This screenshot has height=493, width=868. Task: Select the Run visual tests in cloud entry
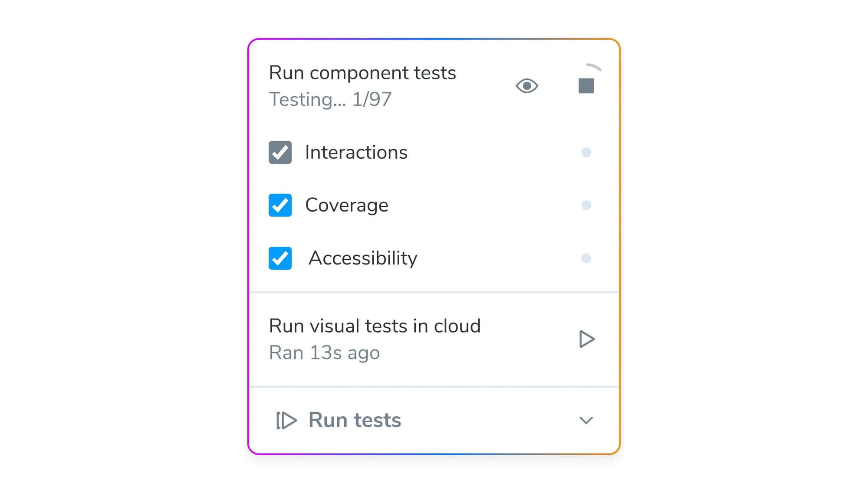pos(375,326)
